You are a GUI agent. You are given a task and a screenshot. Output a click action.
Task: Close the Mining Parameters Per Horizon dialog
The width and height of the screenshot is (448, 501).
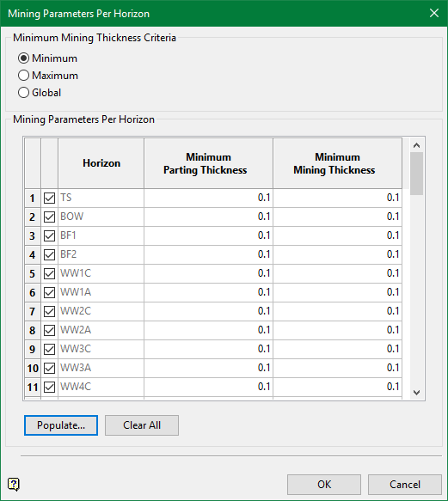click(x=434, y=13)
